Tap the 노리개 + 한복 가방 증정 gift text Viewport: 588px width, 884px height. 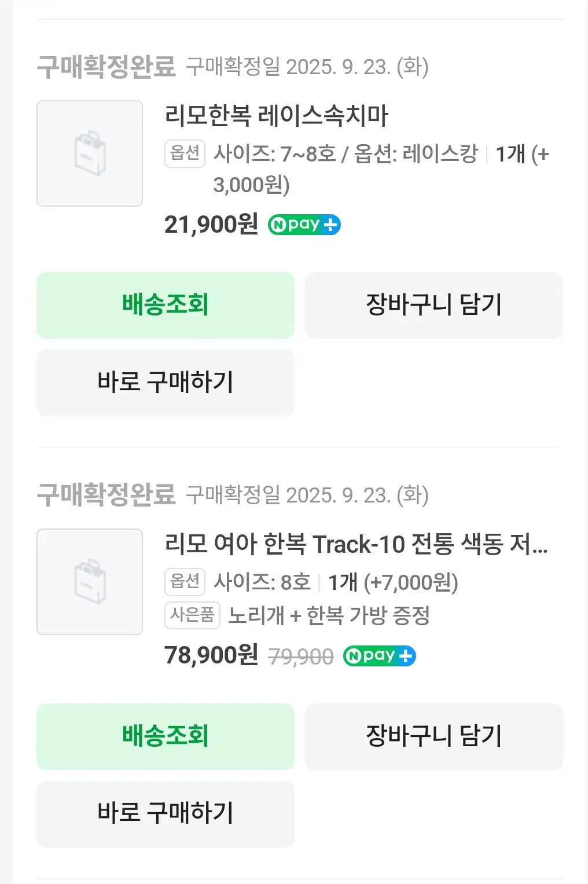tap(329, 615)
